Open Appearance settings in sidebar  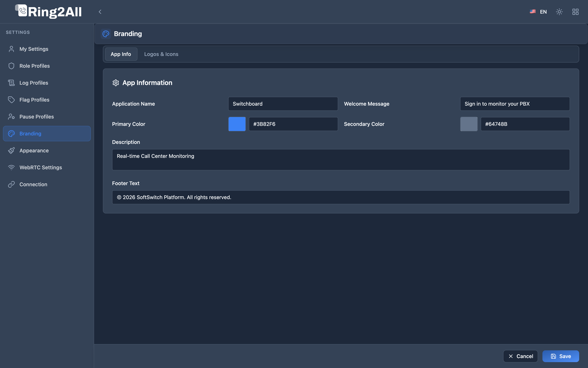point(47,150)
